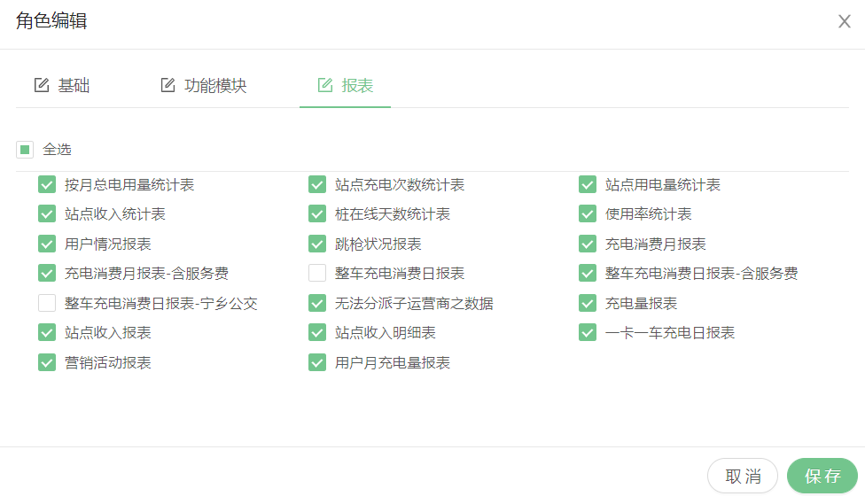
Task: Close the 角色编辑 dialog with X icon
Action: click(x=844, y=21)
